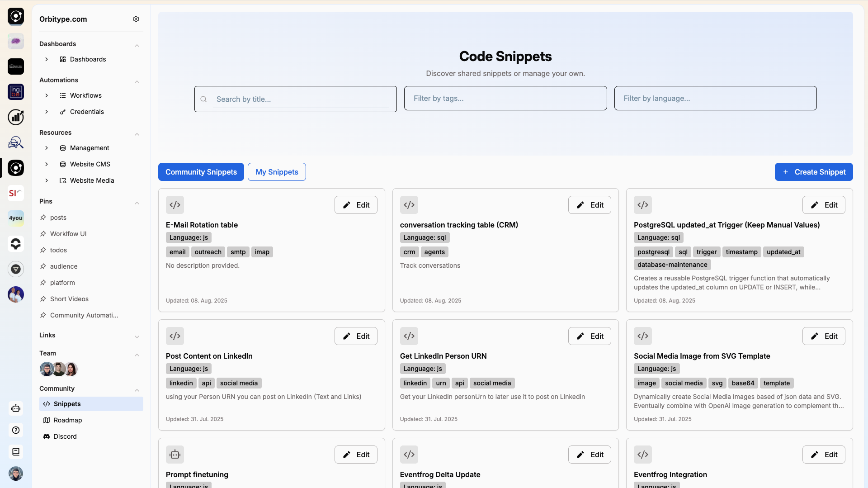
Task: Click the Orbitype logo at top of rail
Action: coord(16,16)
